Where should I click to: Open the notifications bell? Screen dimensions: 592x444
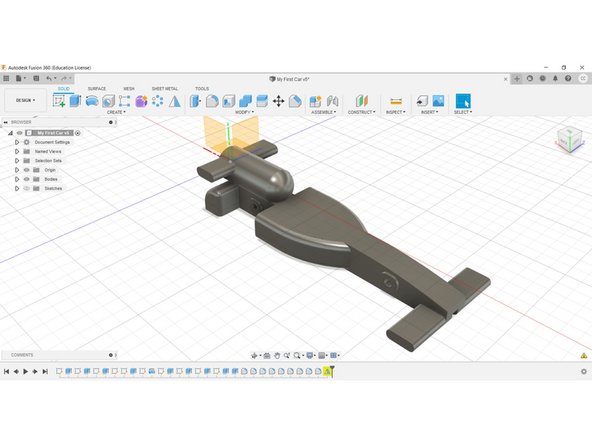pyautogui.click(x=555, y=79)
